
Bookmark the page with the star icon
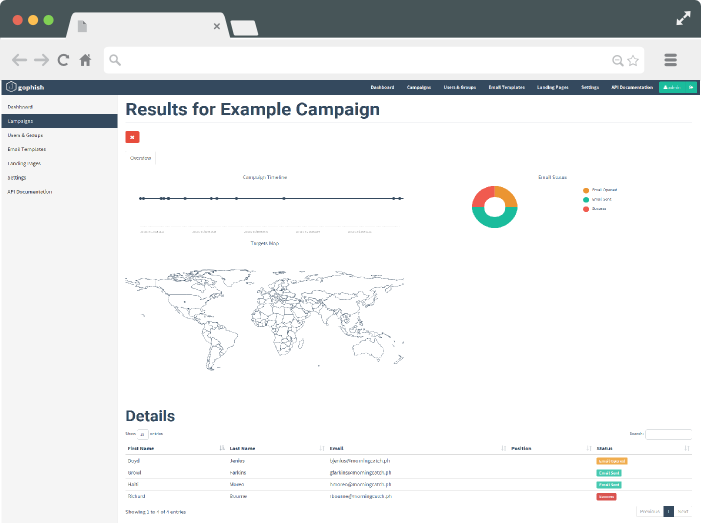click(x=633, y=60)
